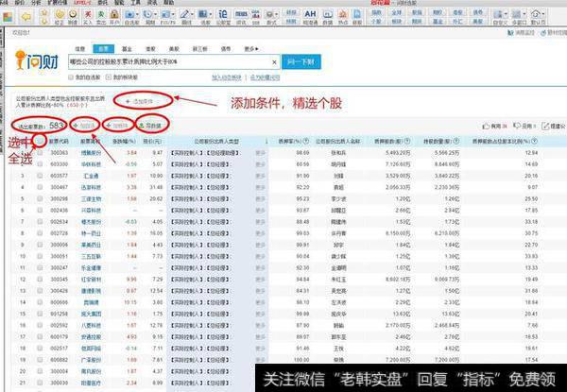The height and width of the screenshot is (392, 567).
Task: Open dropdown arrow beside 默认页 icon
Action: [543, 15]
